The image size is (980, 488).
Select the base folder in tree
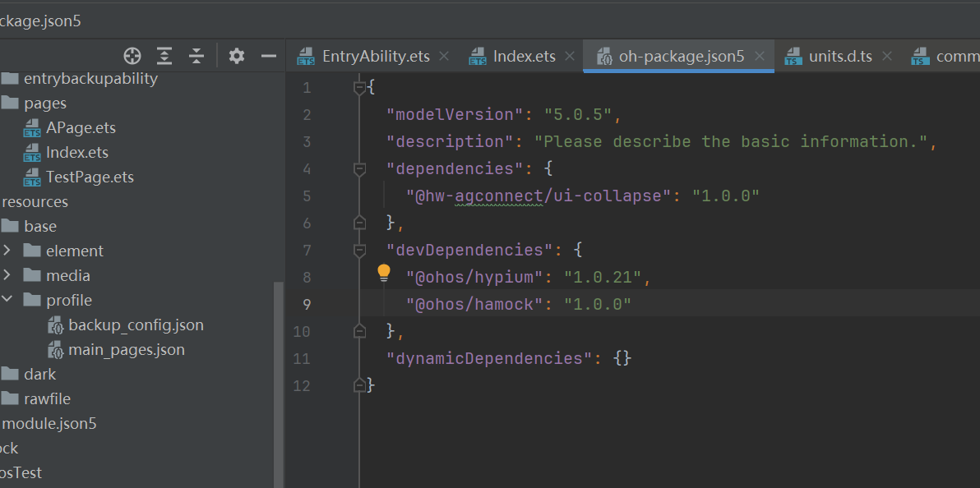40,226
